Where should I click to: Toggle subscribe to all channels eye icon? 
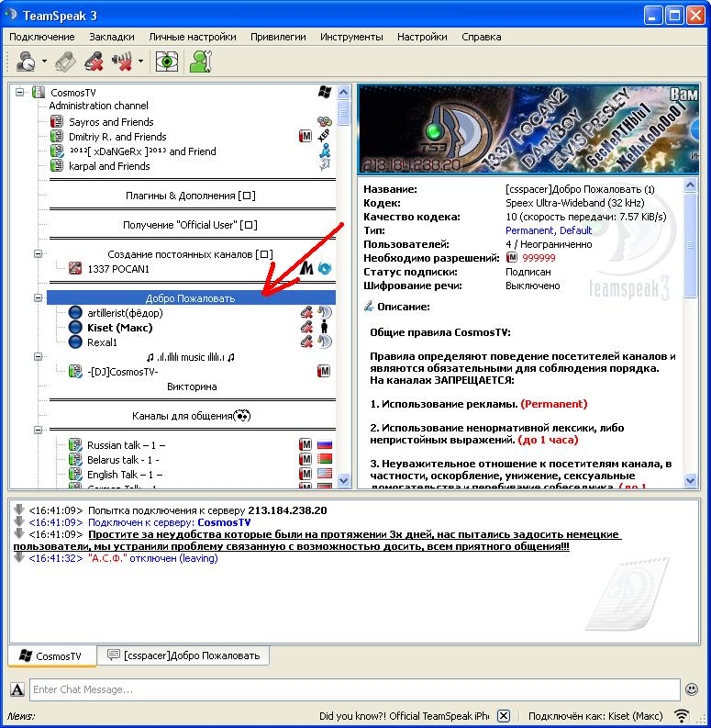(x=167, y=62)
